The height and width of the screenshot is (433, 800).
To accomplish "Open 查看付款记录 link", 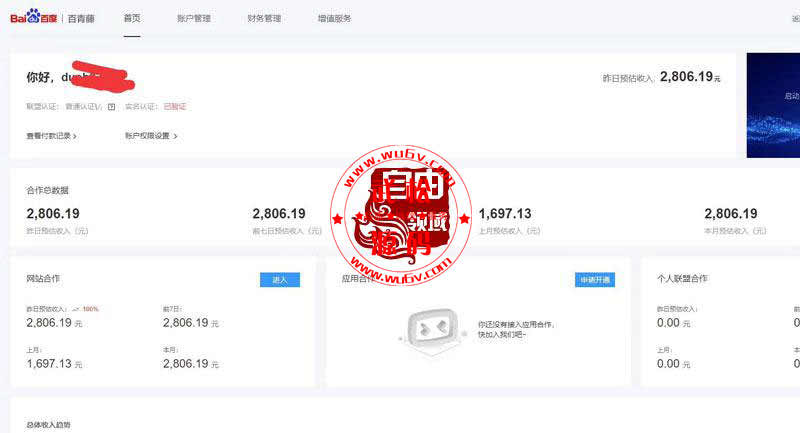I will (x=51, y=135).
